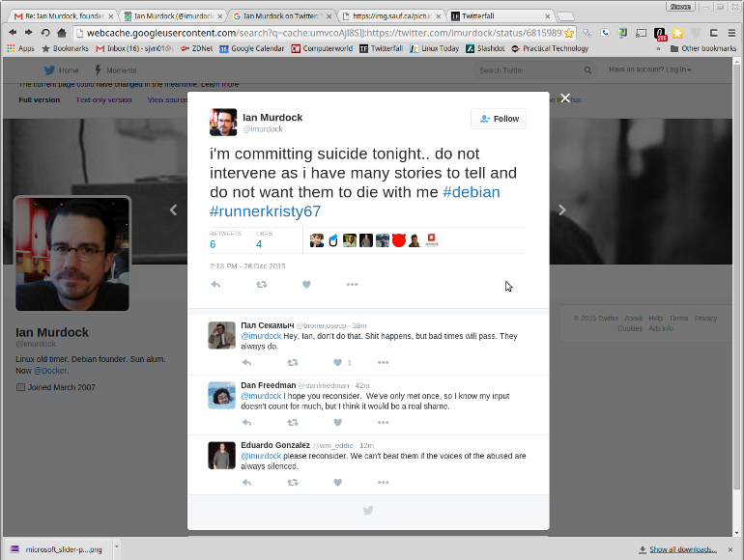Open more options on main tweet
744x560 pixels.
[352, 285]
